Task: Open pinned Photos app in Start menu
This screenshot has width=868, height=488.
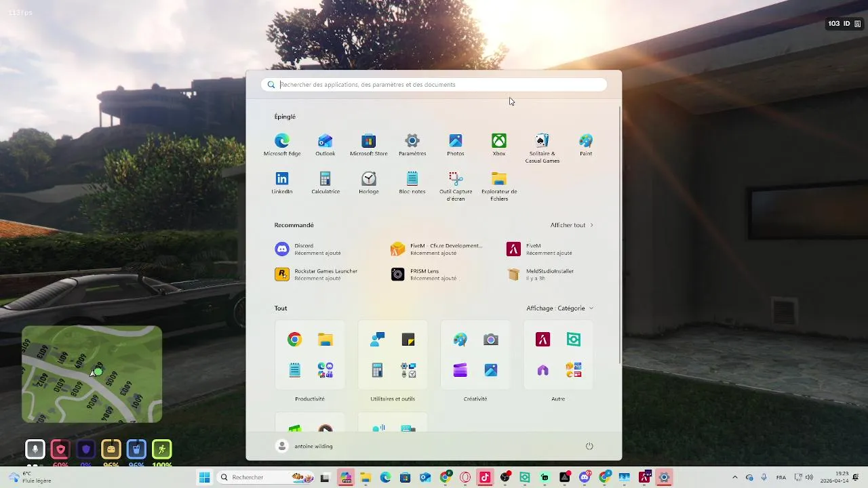Action: point(456,144)
